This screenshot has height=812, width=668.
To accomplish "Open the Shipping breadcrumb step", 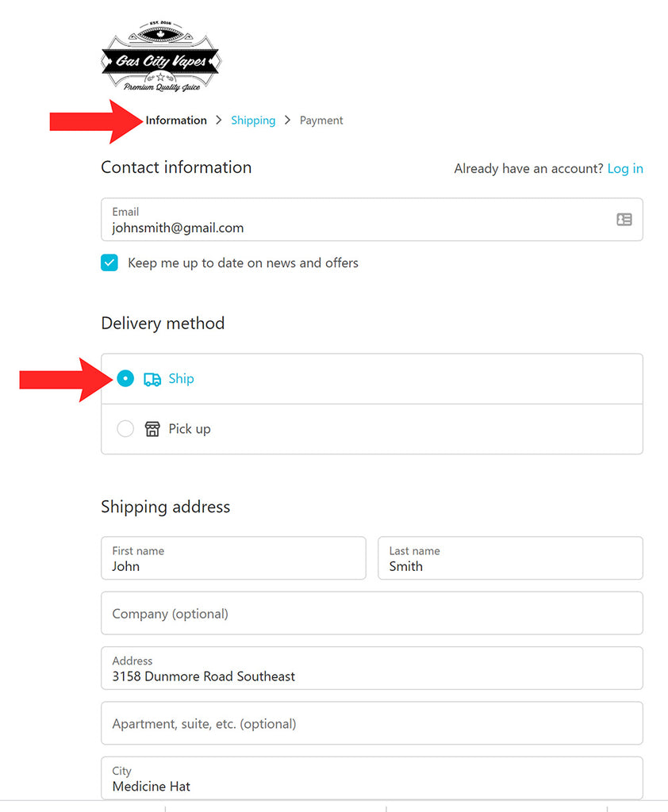I will pyautogui.click(x=253, y=121).
